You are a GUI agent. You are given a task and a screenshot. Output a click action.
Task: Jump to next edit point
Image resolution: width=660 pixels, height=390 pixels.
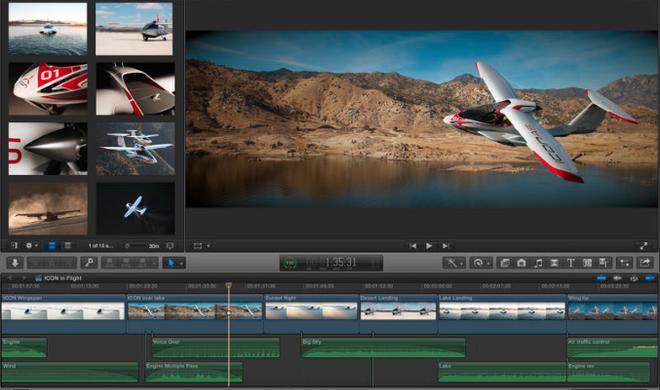(445, 246)
